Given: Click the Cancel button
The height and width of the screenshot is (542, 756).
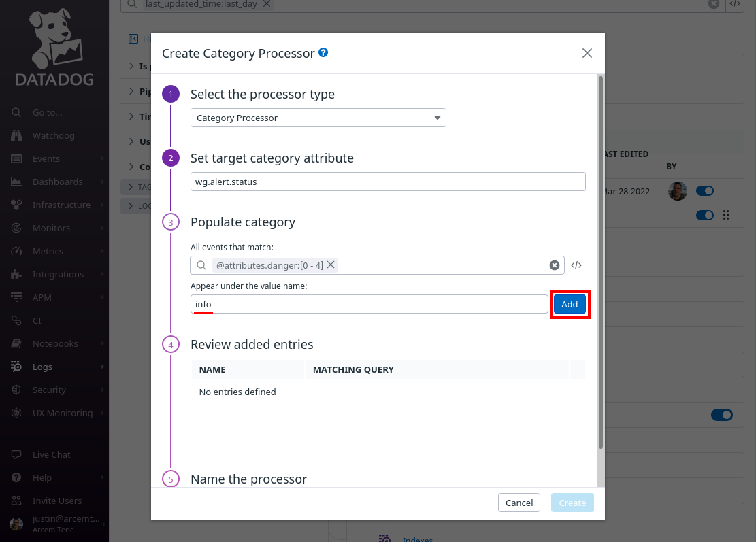Looking at the screenshot, I should [x=519, y=503].
